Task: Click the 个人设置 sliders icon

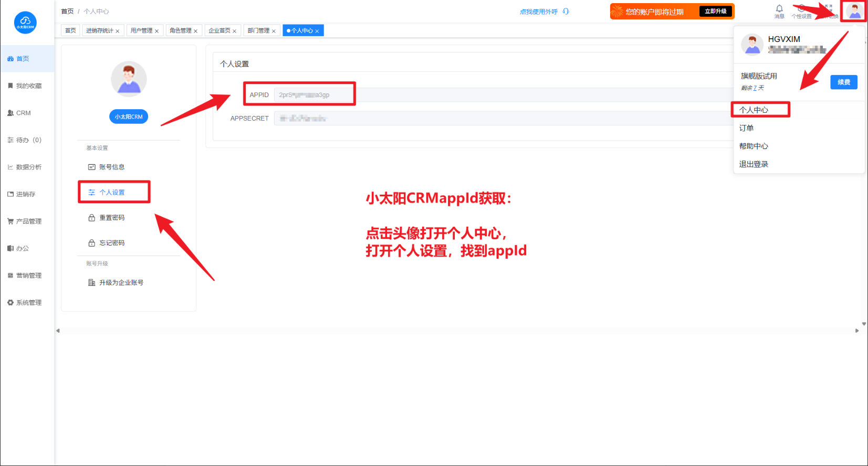Action: [x=92, y=192]
